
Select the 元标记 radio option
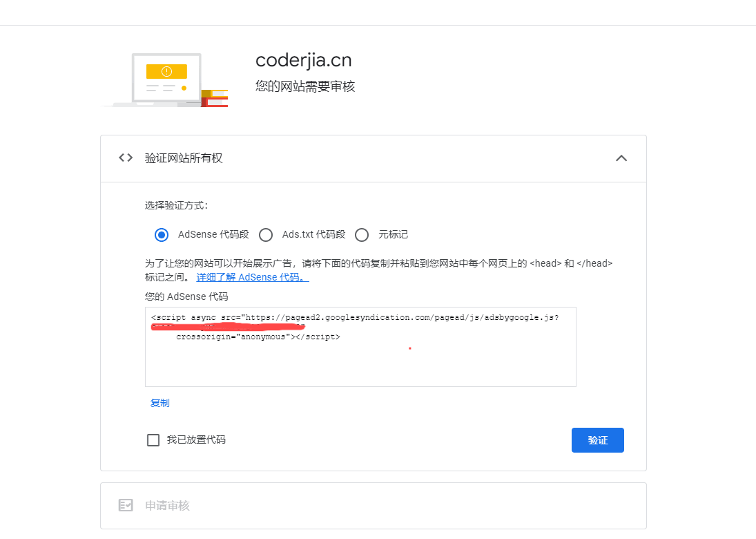pyautogui.click(x=362, y=235)
